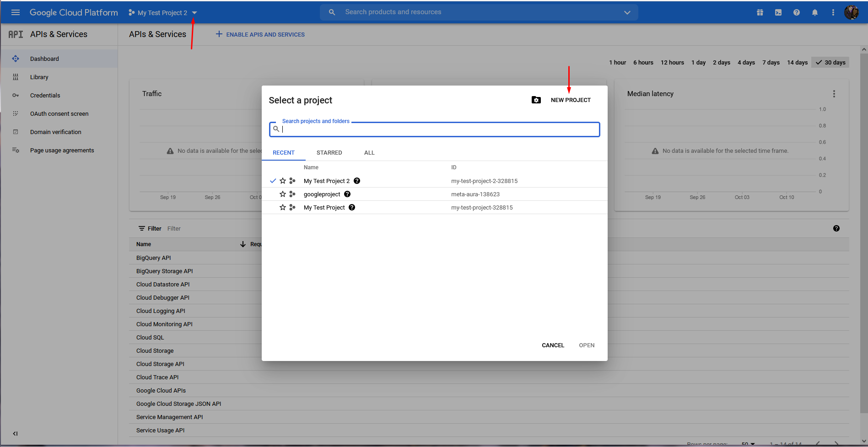Click the gift icon in top bar
The width and height of the screenshot is (868, 447).
pyautogui.click(x=760, y=12)
